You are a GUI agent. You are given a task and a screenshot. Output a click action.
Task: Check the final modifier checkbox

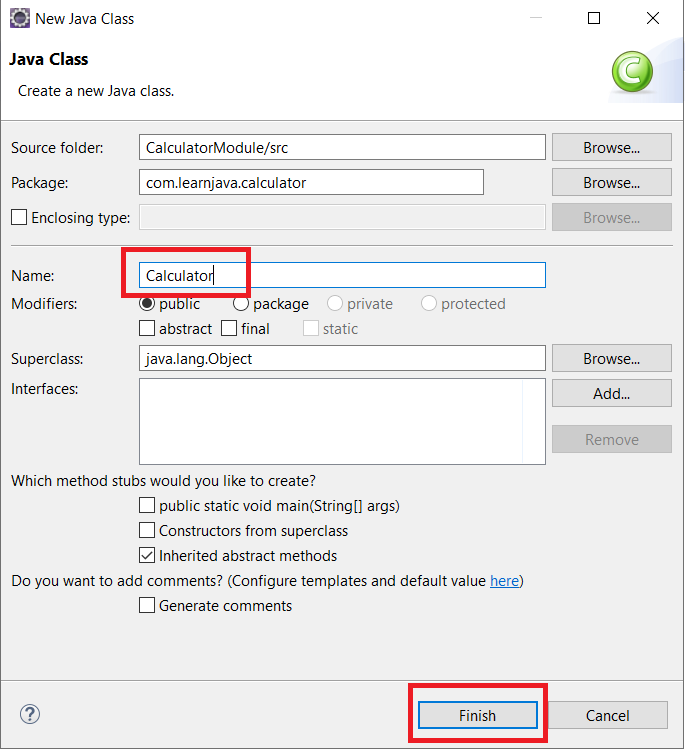click(x=229, y=328)
